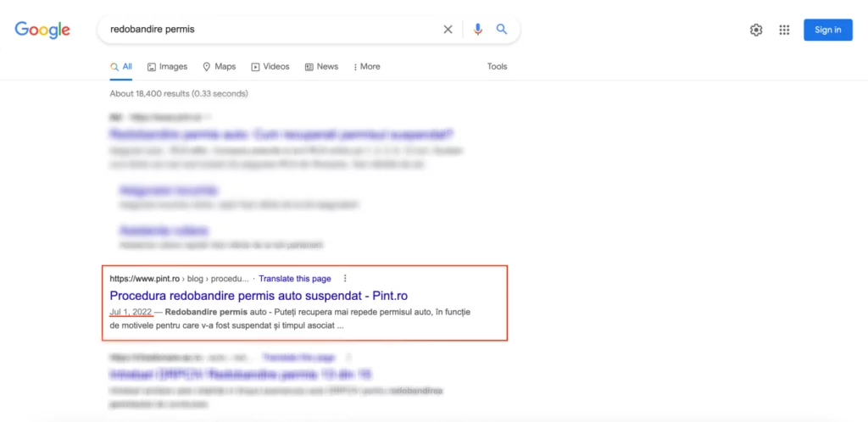Go to the News results tab

[321, 67]
